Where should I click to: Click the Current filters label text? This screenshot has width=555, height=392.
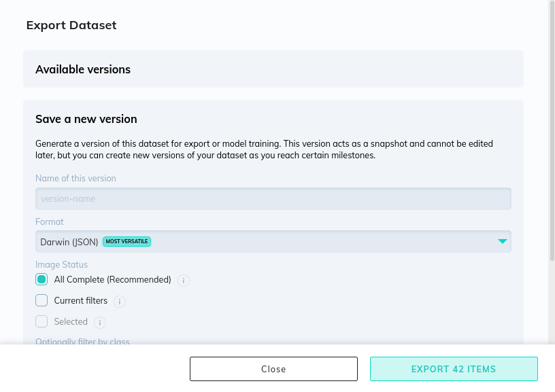pyautogui.click(x=81, y=300)
